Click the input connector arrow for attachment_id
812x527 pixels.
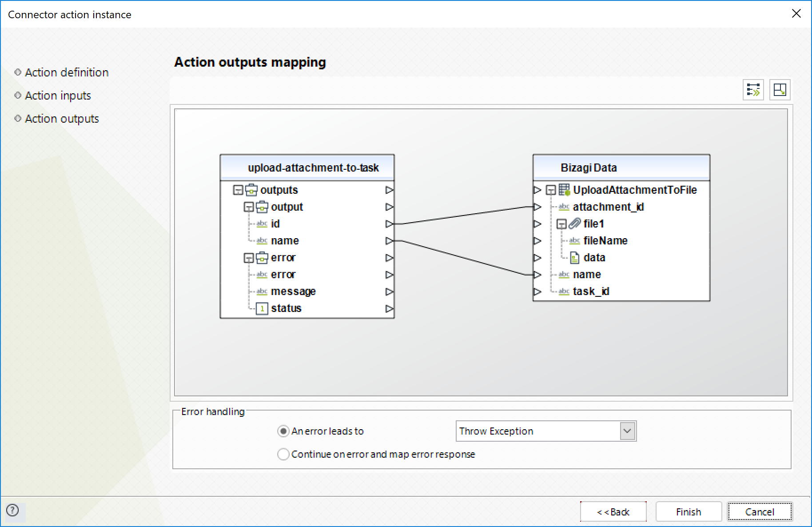[x=537, y=207]
